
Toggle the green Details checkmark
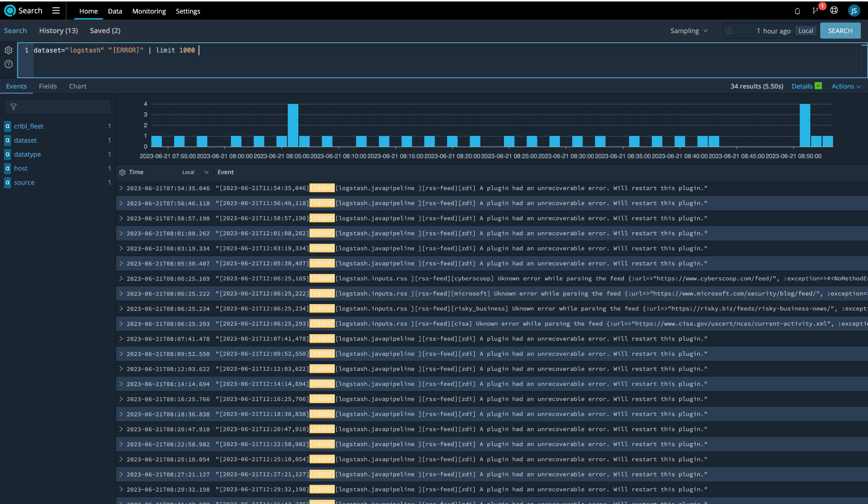[x=818, y=86]
